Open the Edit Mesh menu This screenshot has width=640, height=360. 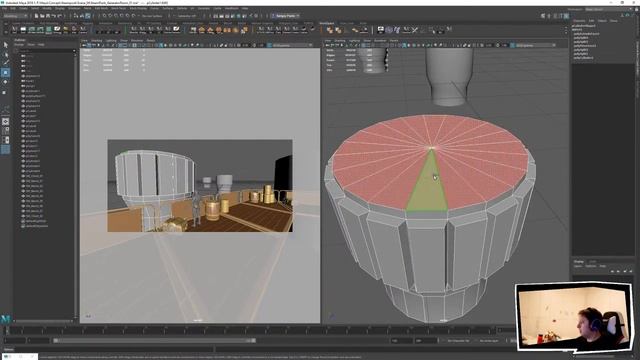point(101,8)
